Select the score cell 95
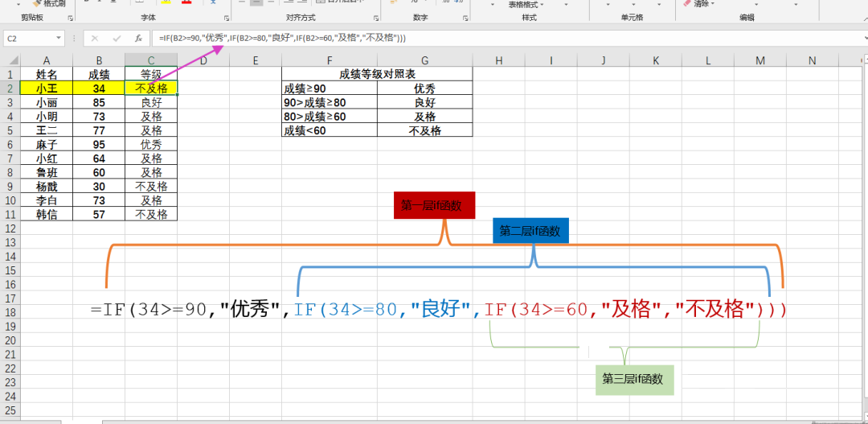Image resolution: width=868 pixels, height=424 pixels. tap(99, 144)
